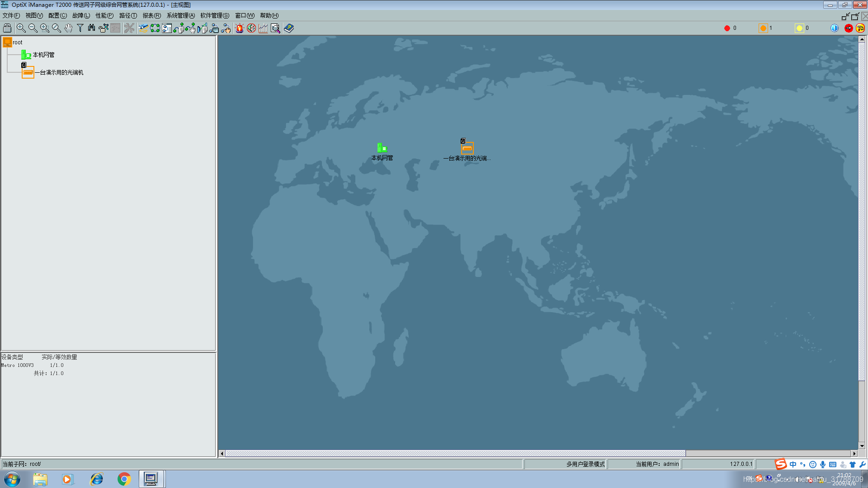Click the filter funnel icon
Image resolution: width=868 pixels, height=488 pixels.
(80, 28)
